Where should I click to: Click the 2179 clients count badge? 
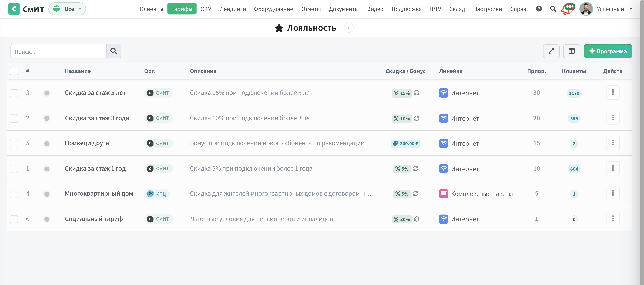pos(574,93)
